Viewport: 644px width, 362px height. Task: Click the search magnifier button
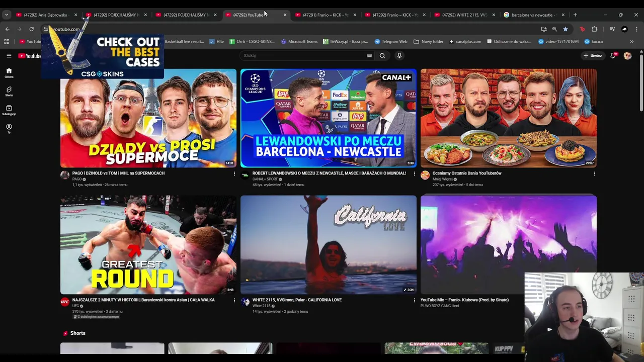[x=382, y=56]
